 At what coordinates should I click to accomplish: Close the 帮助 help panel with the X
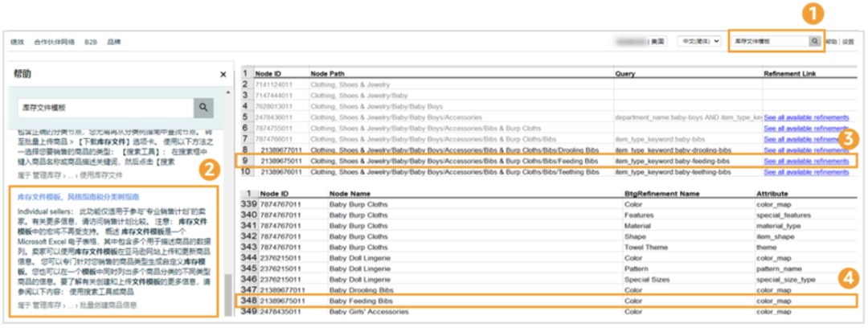223,74
